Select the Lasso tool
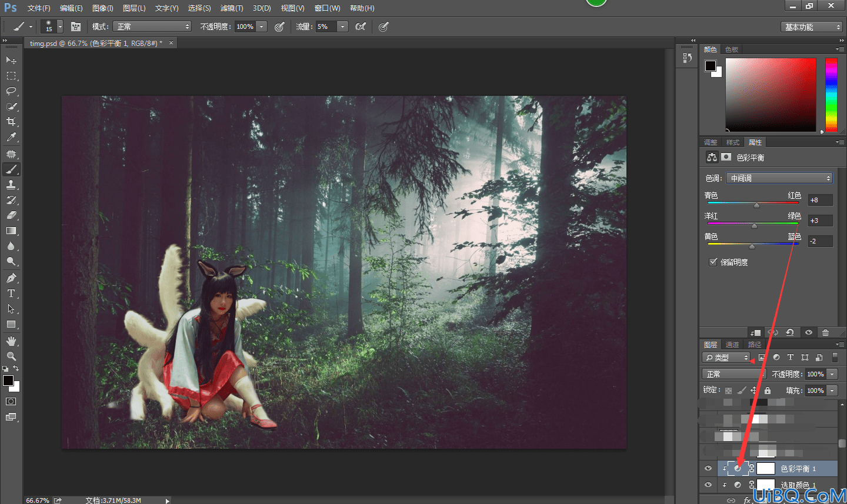 click(11, 91)
